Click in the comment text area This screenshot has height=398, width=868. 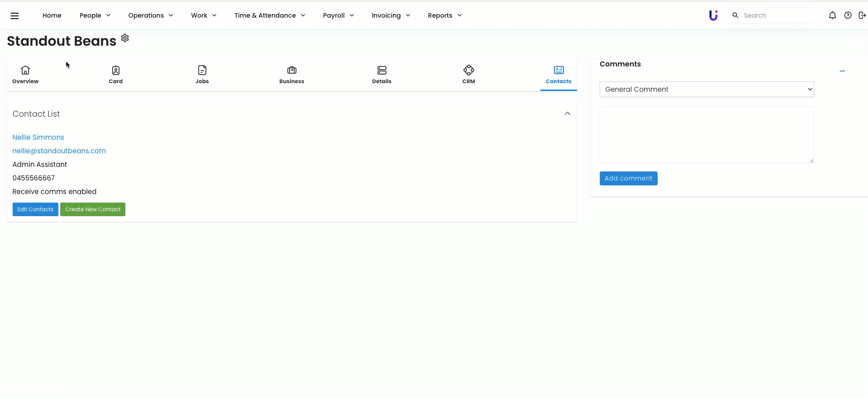point(706,135)
